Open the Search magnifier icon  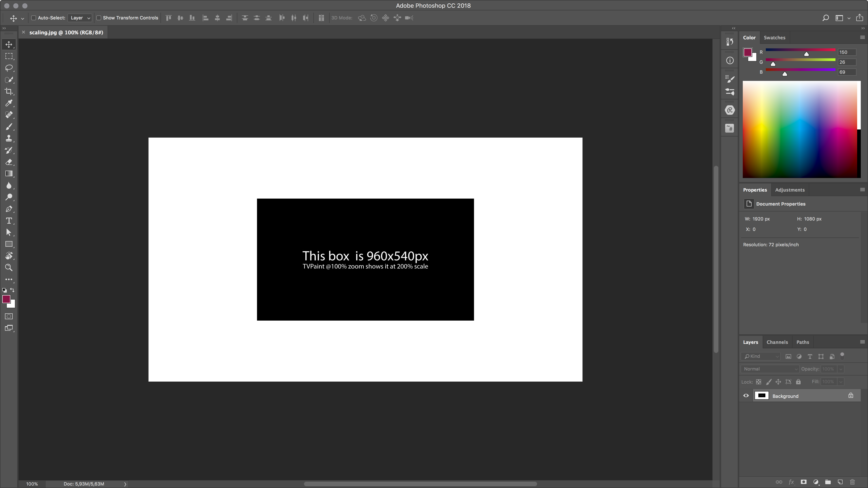point(825,18)
